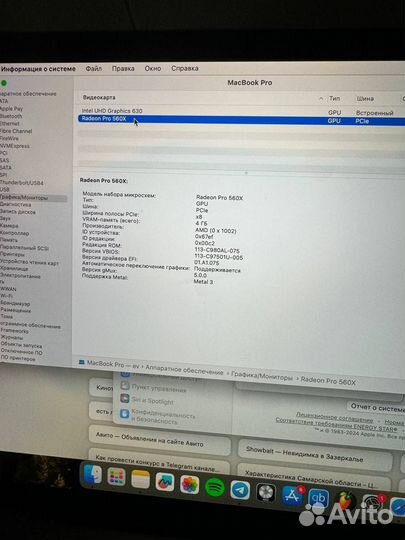Click the AMD (0 x 1002) manufacturer value
This screenshot has height=540, width=405.
pos(216,230)
